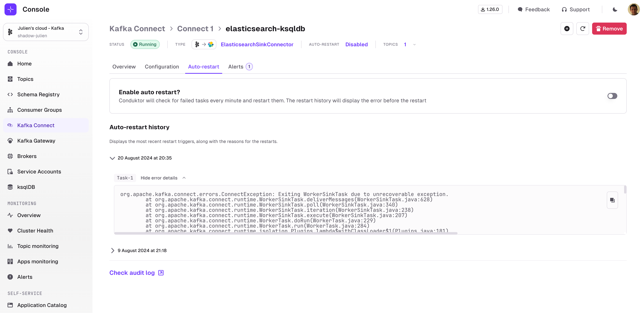
Task: Click the copy error details icon
Action: click(612, 200)
